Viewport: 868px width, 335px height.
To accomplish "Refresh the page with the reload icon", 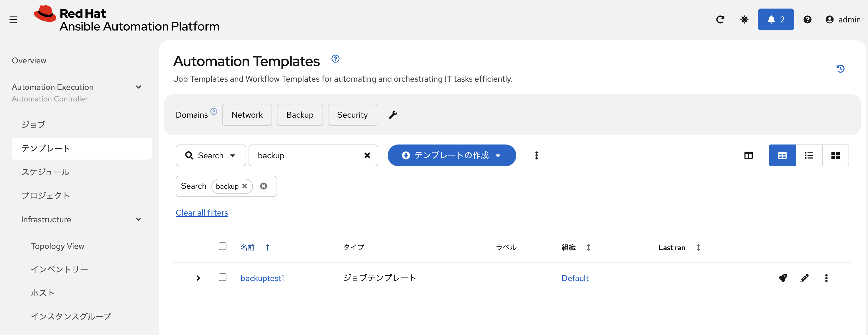I will point(720,19).
